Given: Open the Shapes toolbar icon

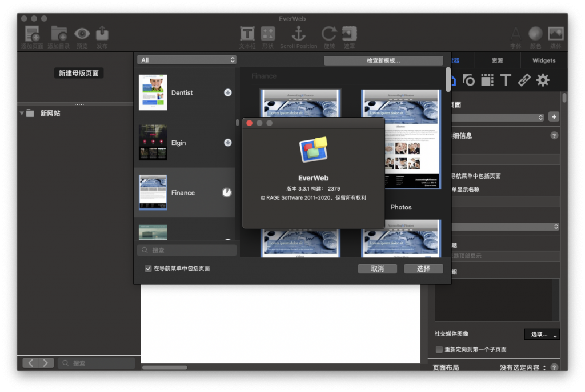Looking at the screenshot, I should [268, 34].
